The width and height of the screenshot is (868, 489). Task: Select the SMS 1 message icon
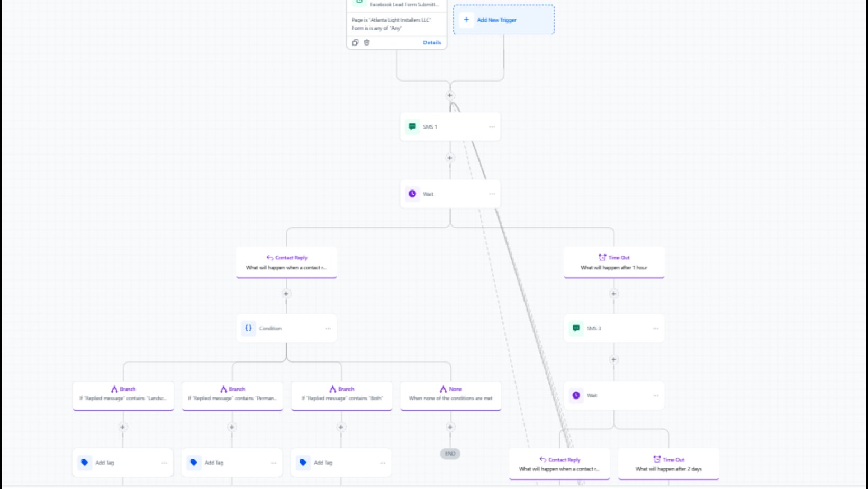[412, 126]
